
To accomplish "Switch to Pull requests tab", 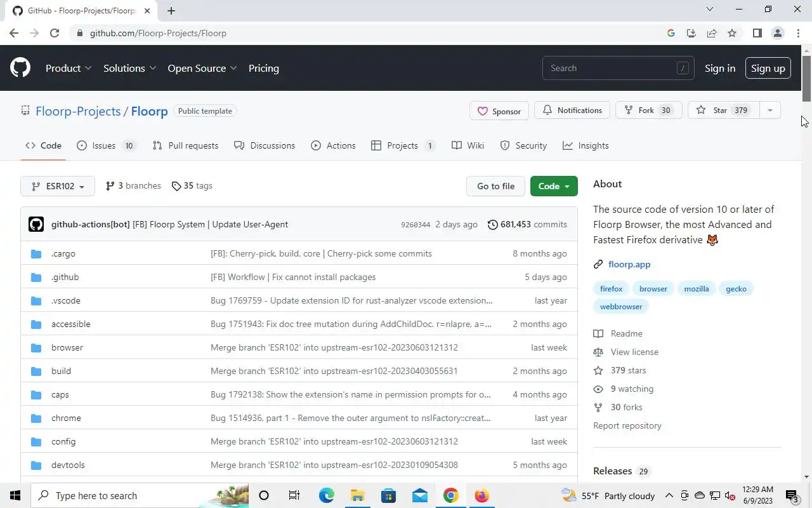I will coord(185,145).
